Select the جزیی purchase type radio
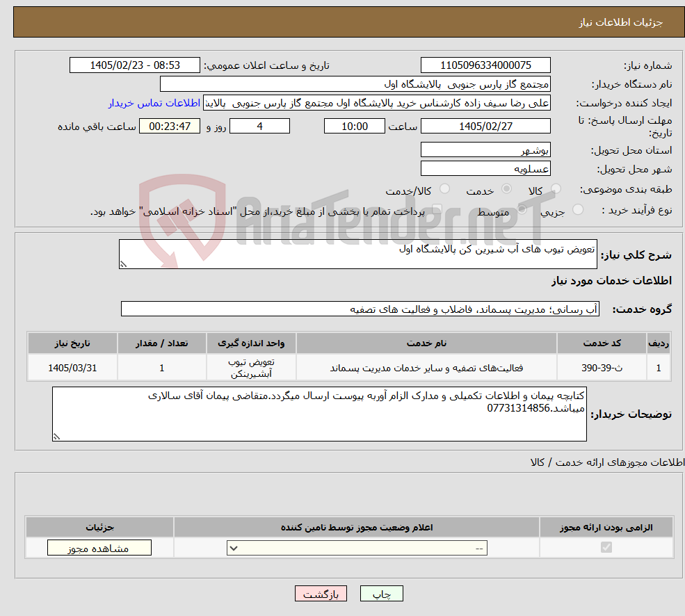This screenshot has height=616, width=685. tap(577, 210)
